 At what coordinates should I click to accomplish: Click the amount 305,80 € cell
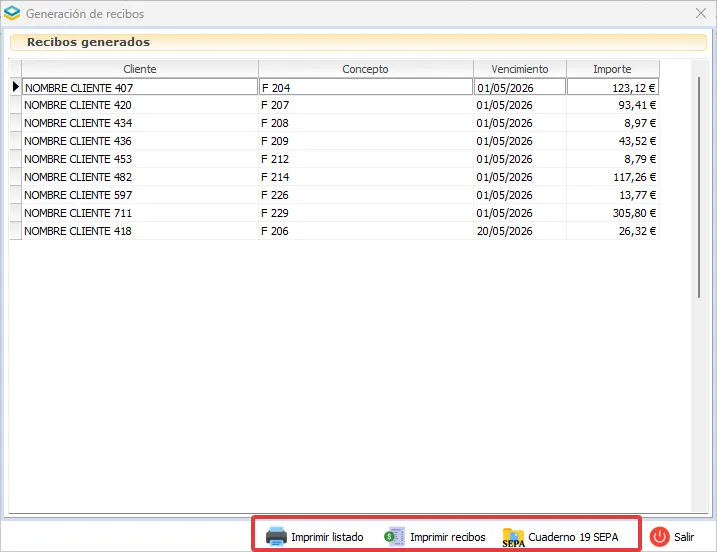pyautogui.click(x=613, y=213)
